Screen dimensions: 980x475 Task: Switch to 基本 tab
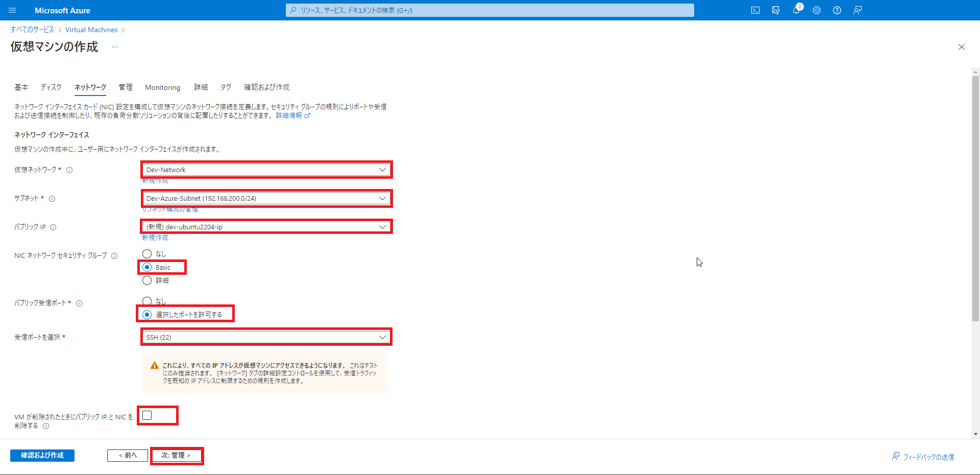(21, 87)
